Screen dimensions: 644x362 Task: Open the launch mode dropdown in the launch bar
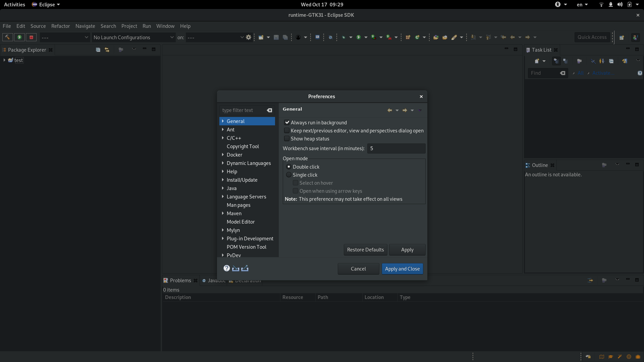click(x=64, y=37)
